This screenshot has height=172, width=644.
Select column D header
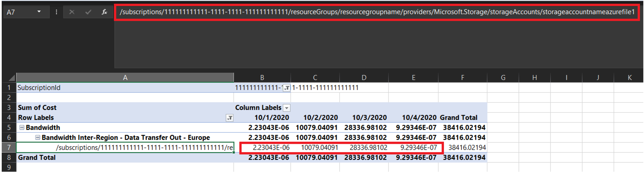pos(364,78)
